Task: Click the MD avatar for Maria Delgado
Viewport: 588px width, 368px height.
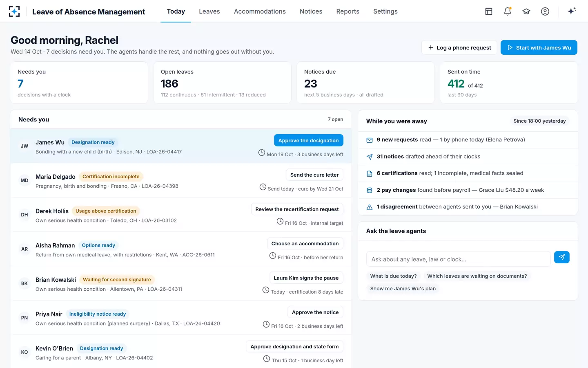Action: pos(24,180)
